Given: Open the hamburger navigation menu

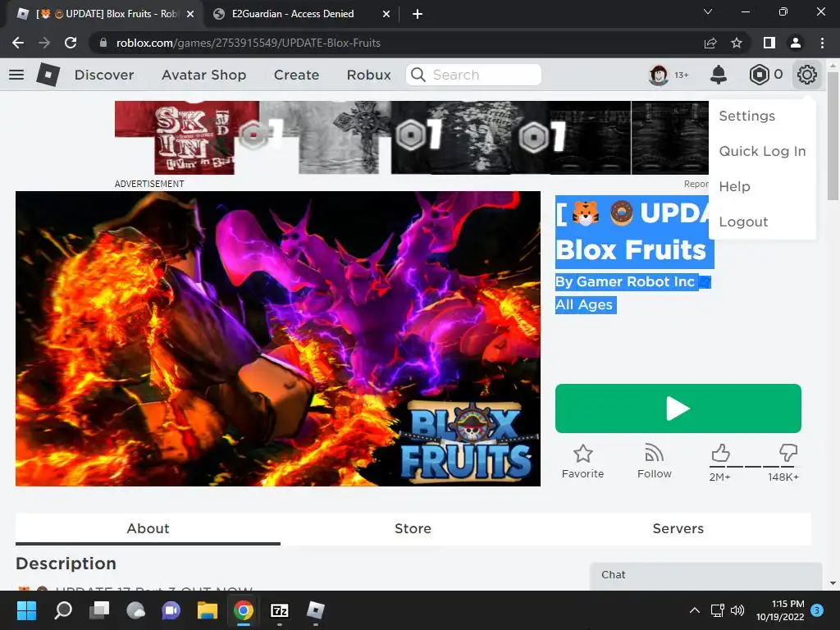Looking at the screenshot, I should [16, 75].
